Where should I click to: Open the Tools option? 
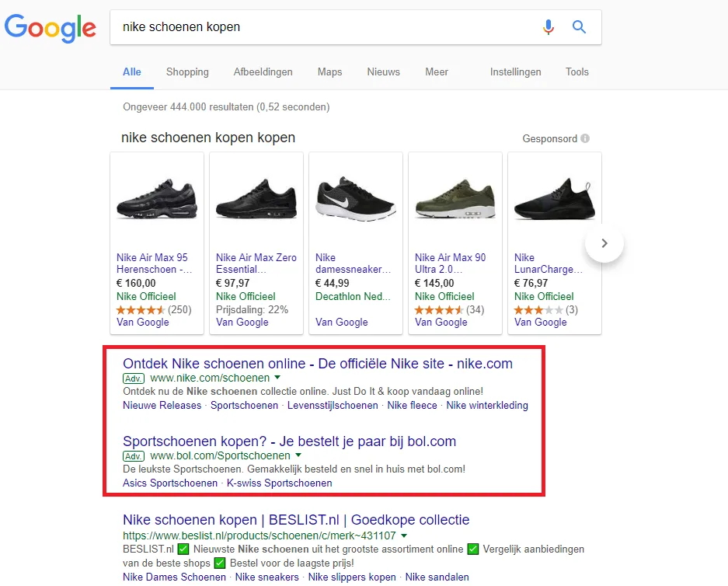click(x=576, y=72)
